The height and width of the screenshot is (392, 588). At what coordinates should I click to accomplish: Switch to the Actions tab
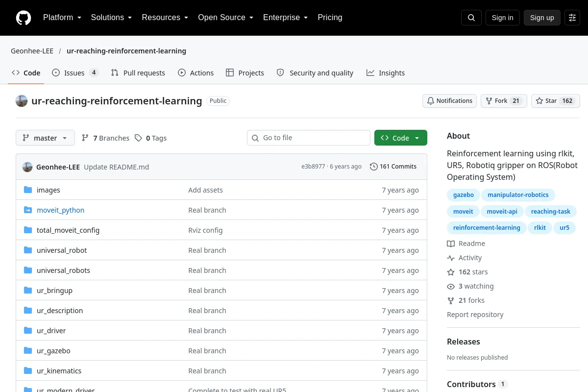196,73
